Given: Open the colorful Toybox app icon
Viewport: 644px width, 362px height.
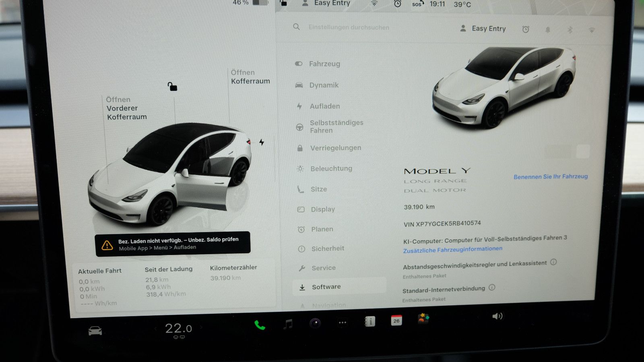Looking at the screenshot, I should (423, 319).
